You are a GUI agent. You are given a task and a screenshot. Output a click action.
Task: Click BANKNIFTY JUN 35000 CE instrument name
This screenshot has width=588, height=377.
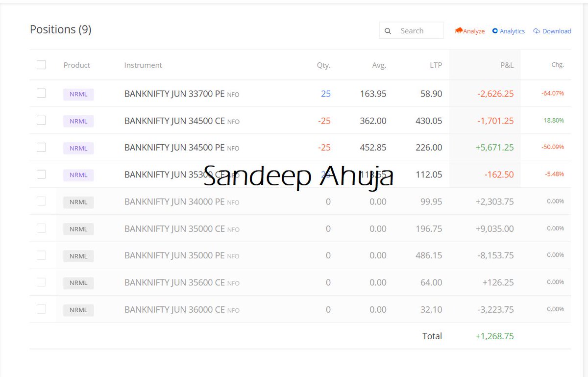[174, 228]
